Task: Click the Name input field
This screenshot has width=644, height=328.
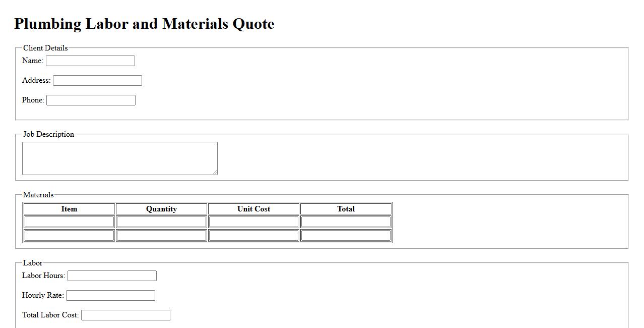Action: (x=90, y=61)
